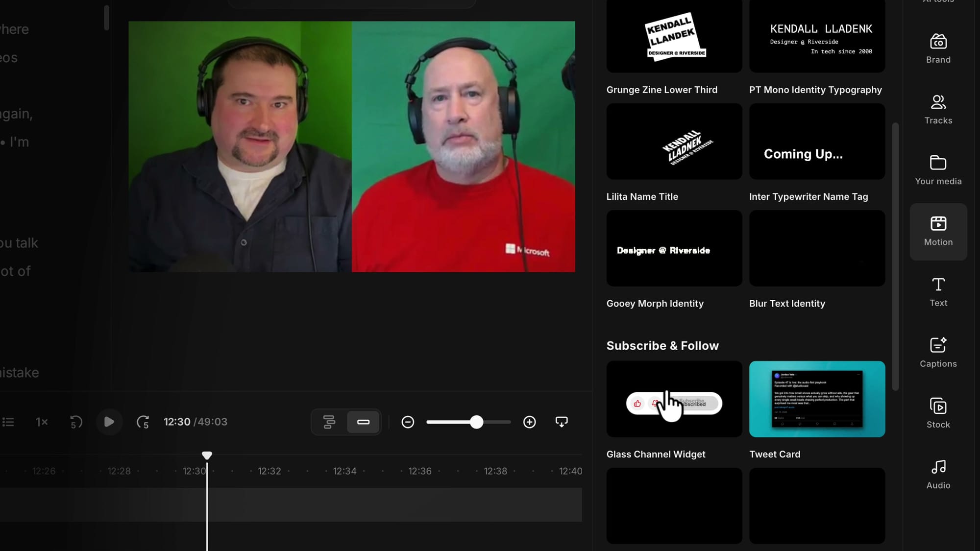
Task: Open the Captions panel
Action: (938, 353)
